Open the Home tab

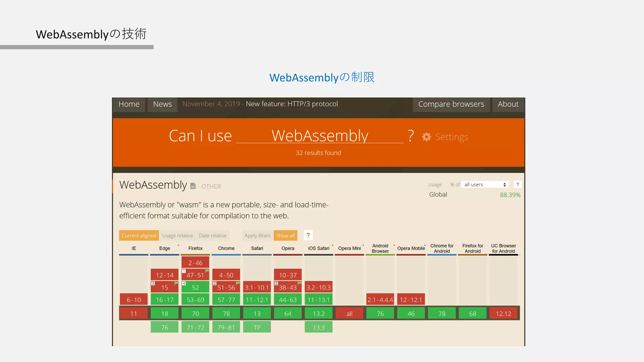click(129, 104)
